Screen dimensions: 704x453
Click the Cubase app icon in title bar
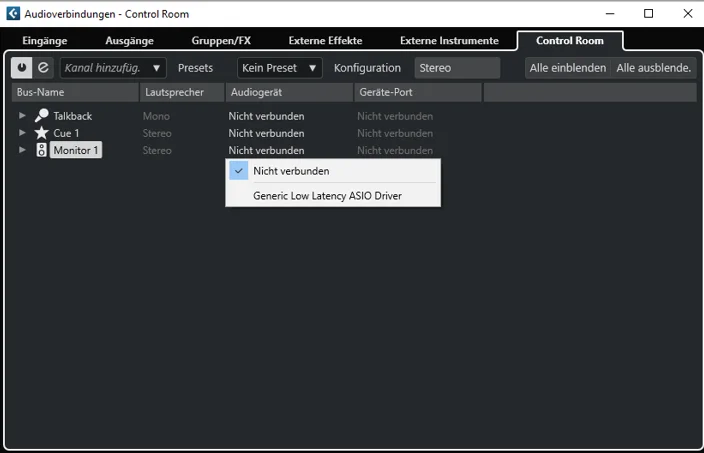pos(13,13)
